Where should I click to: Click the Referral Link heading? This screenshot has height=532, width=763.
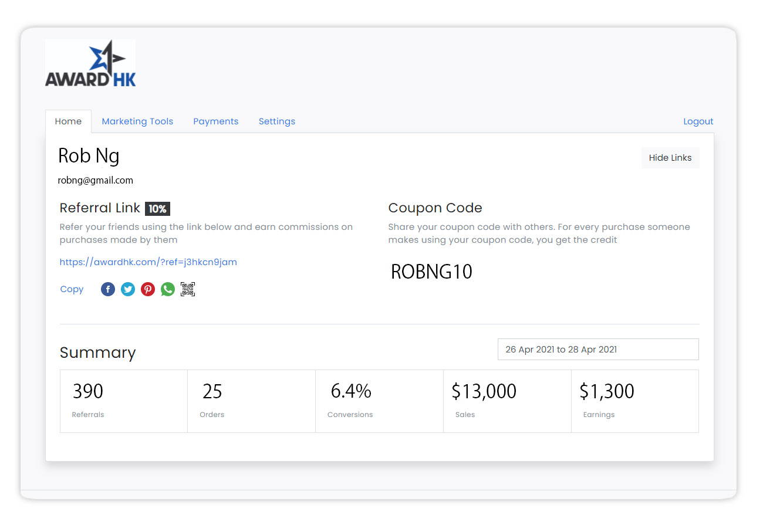100,208
